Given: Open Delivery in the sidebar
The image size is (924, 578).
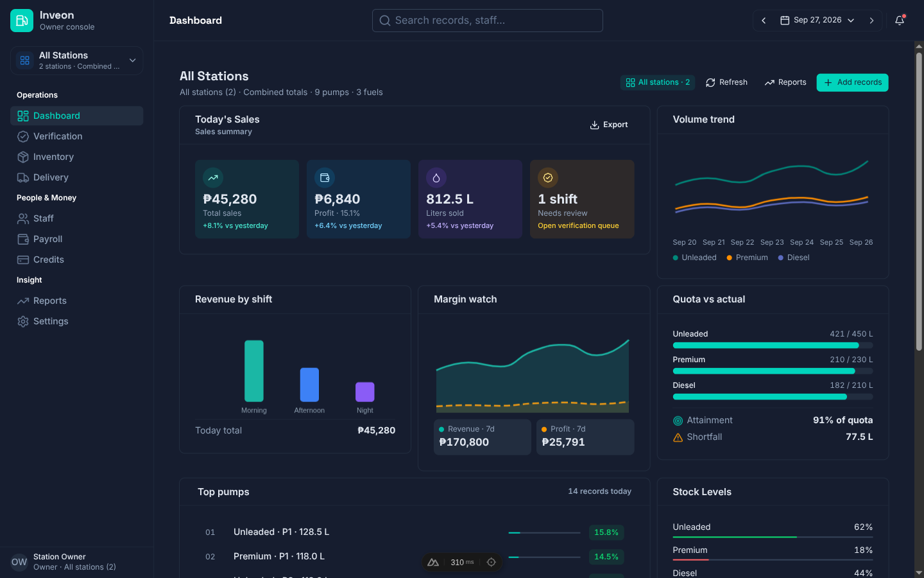Looking at the screenshot, I should click(76, 177).
